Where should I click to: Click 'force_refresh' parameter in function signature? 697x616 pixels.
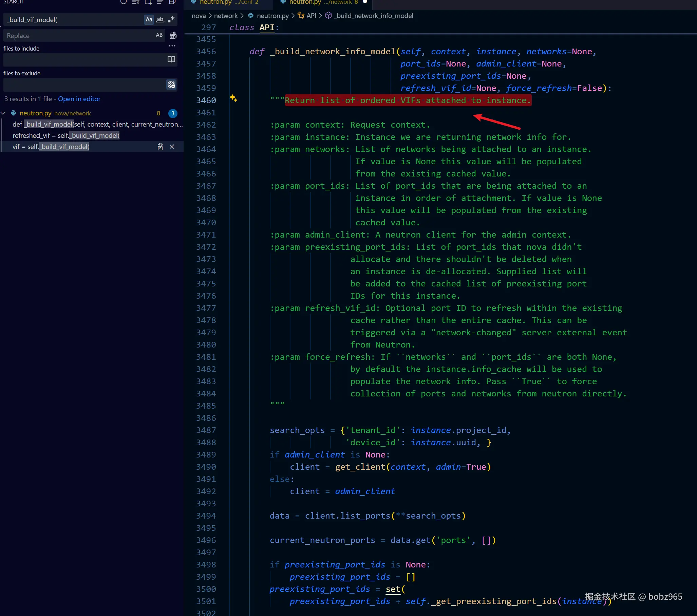pyautogui.click(x=539, y=88)
